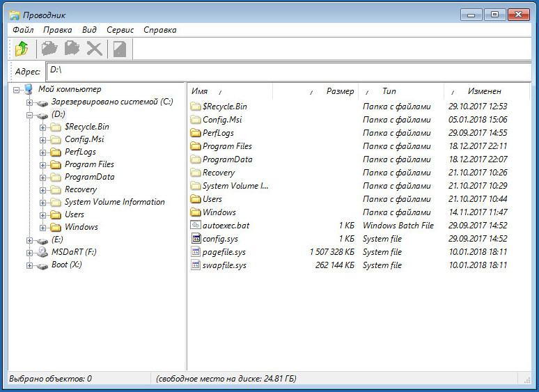Viewport: 539px width, 392px height.
Task: Select the System Volume I... name in file list
Action: click(235, 186)
